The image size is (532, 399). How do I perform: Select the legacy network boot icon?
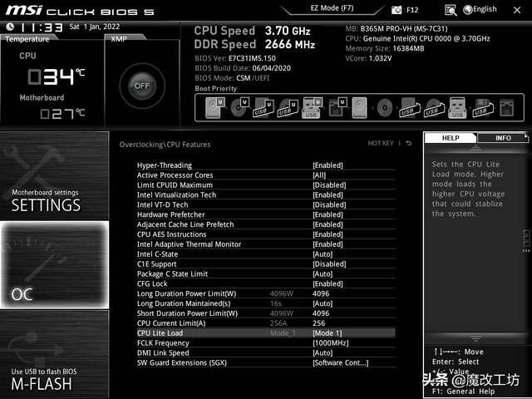pos(507,107)
